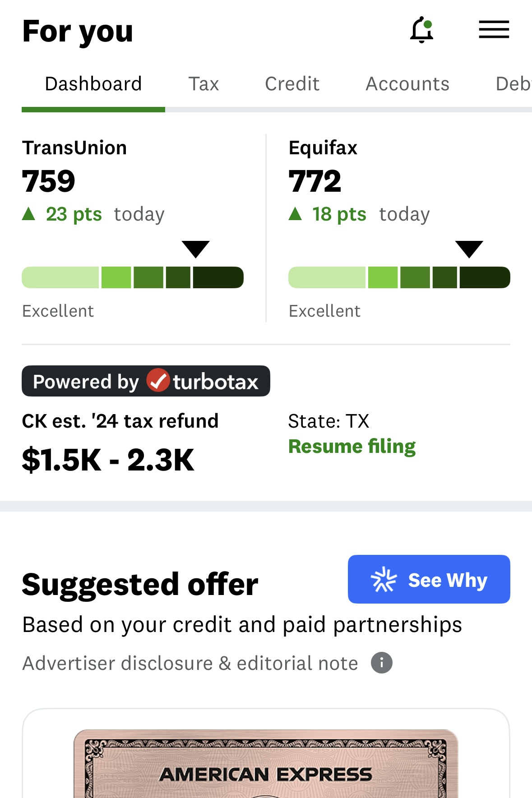Image resolution: width=532 pixels, height=798 pixels.
Task: Open the hamburger menu
Action: pyautogui.click(x=494, y=30)
